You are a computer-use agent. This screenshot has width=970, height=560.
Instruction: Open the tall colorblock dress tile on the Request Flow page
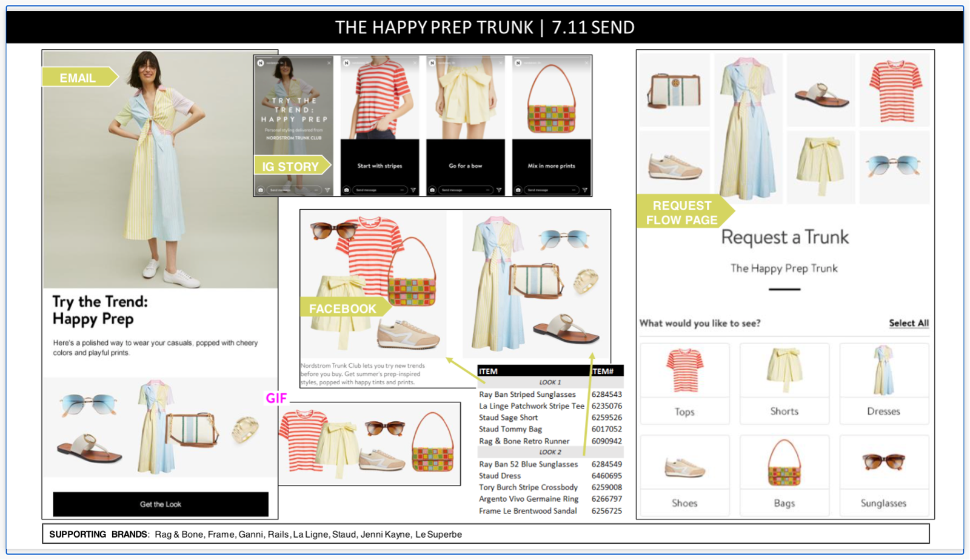pos(748,128)
